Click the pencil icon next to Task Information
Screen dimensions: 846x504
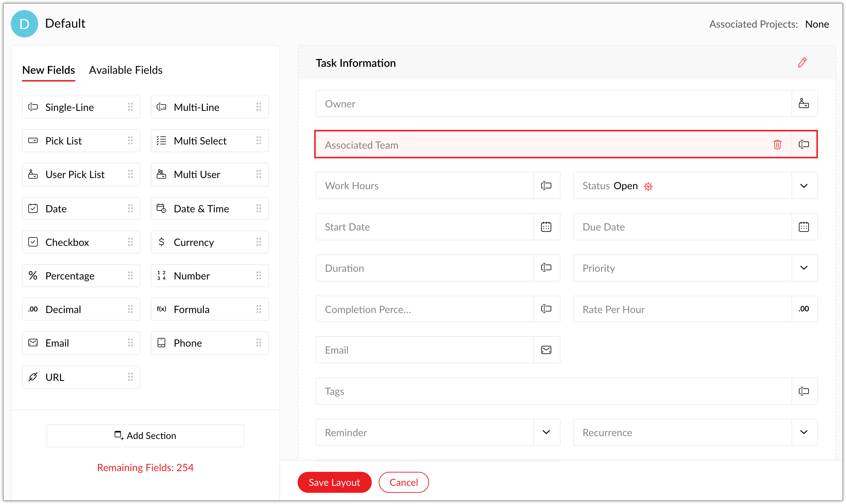pyautogui.click(x=802, y=63)
